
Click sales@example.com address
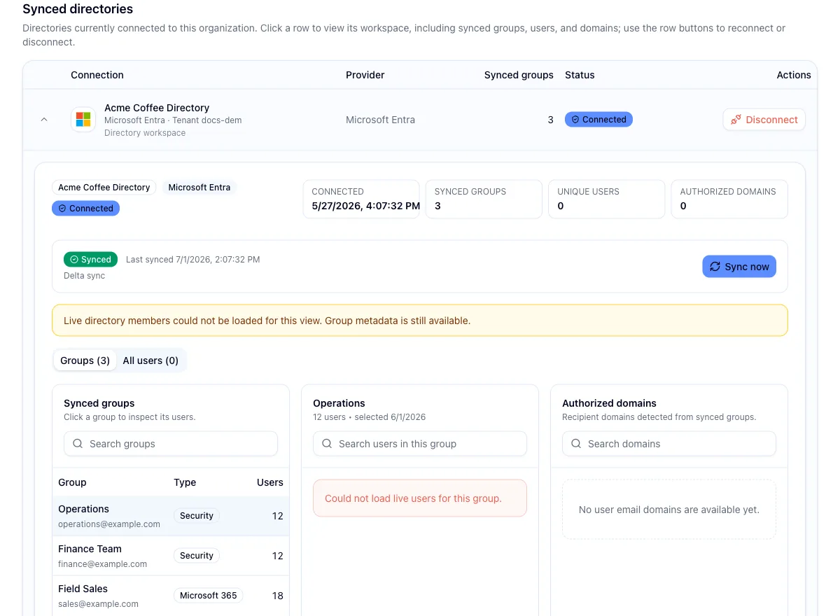[99, 604]
